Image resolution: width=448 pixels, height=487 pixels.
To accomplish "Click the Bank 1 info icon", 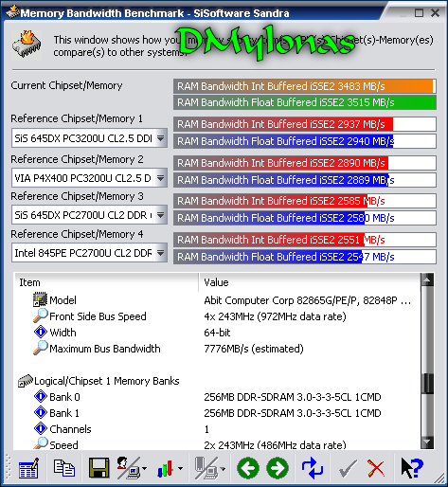I will [x=41, y=412].
